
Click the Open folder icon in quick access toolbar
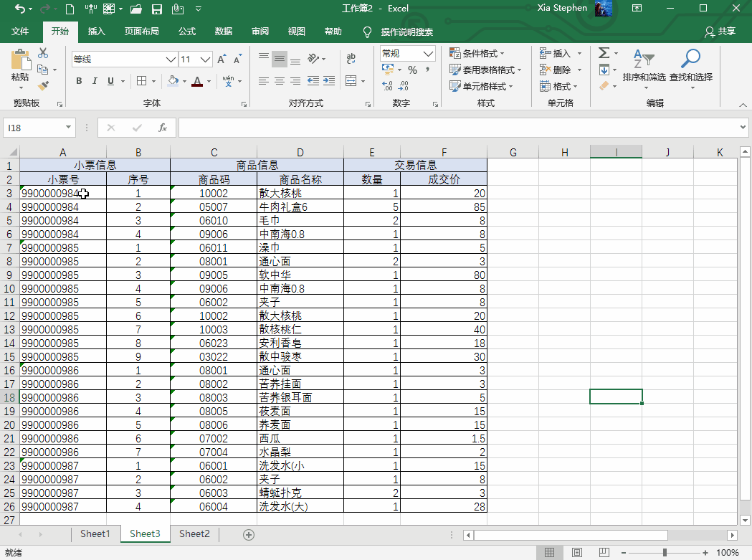click(x=135, y=9)
